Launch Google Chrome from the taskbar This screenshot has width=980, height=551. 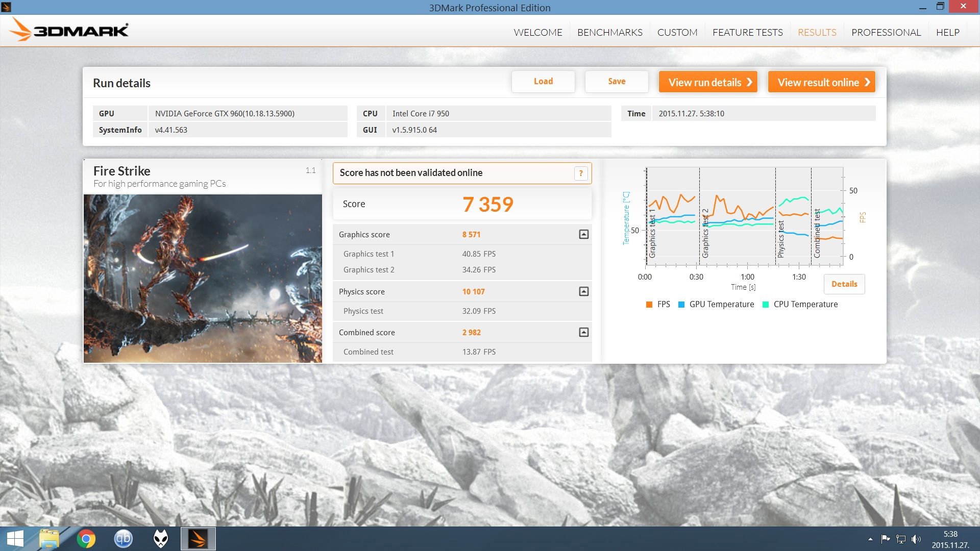tap(86, 539)
